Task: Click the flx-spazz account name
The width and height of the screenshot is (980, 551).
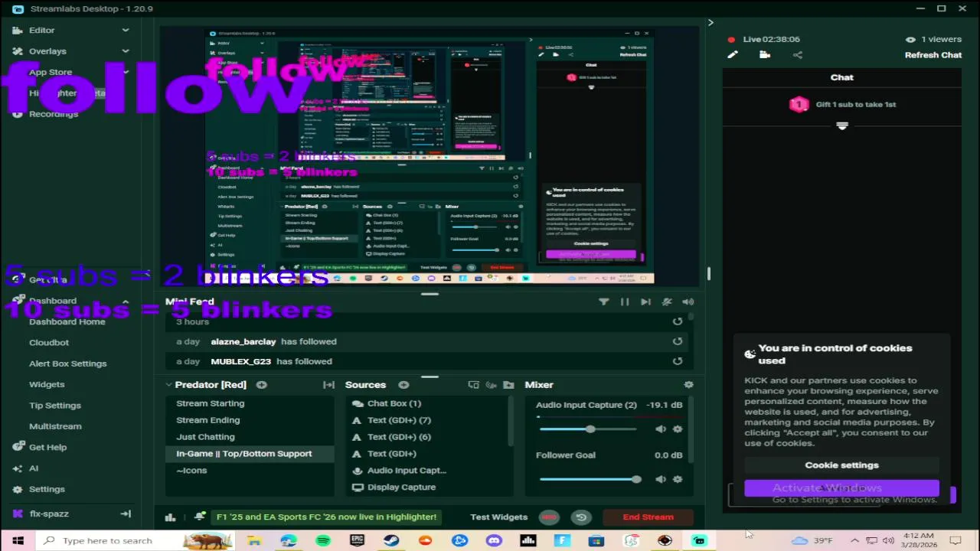Action: pyautogui.click(x=49, y=514)
